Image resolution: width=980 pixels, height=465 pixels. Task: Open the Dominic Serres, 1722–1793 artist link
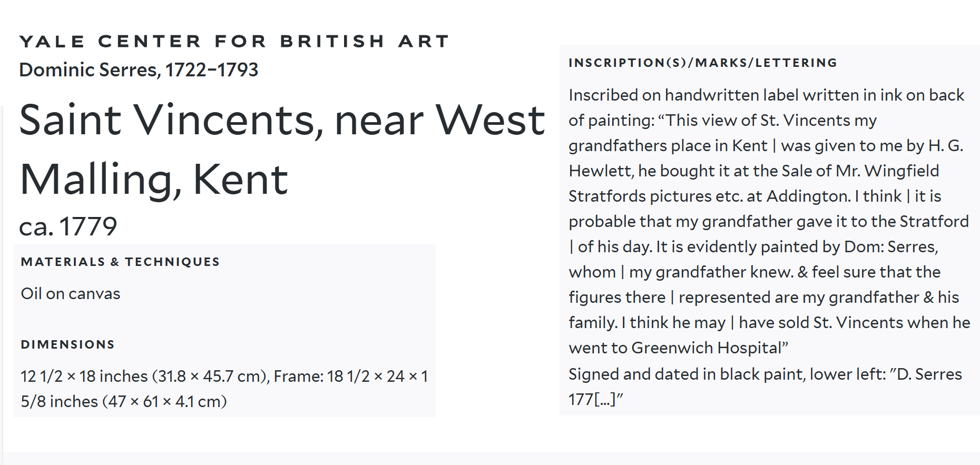click(x=139, y=70)
